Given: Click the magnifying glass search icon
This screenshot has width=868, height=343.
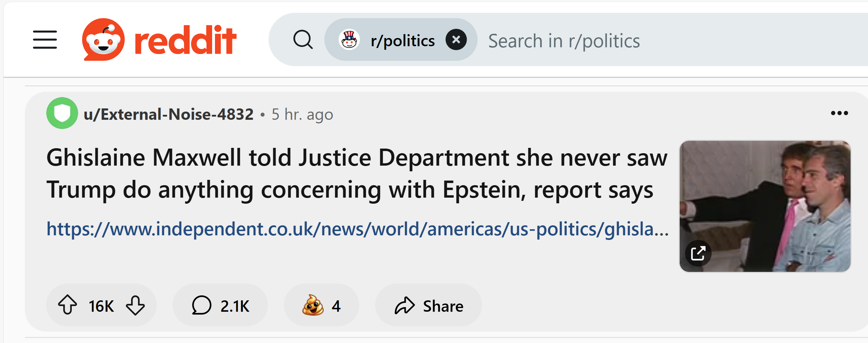Looking at the screenshot, I should click(x=303, y=39).
